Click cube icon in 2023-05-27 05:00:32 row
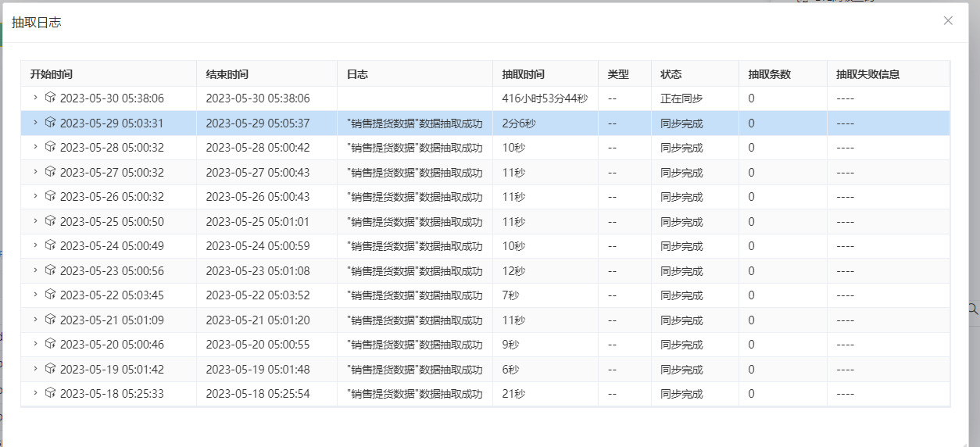 pyautogui.click(x=50, y=172)
